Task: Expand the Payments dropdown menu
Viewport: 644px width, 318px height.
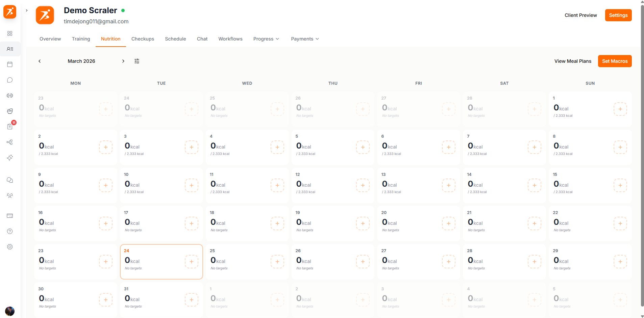Action: tap(304, 39)
